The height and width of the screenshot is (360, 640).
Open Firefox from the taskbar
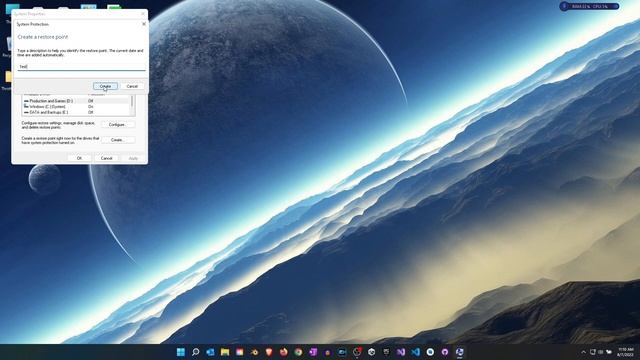click(x=284, y=352)
